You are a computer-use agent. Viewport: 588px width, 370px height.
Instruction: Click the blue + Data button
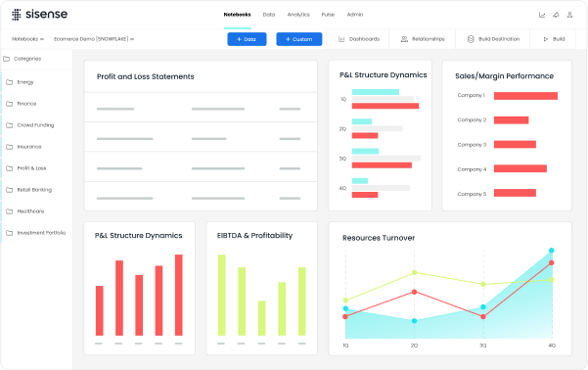pos(247,39)
